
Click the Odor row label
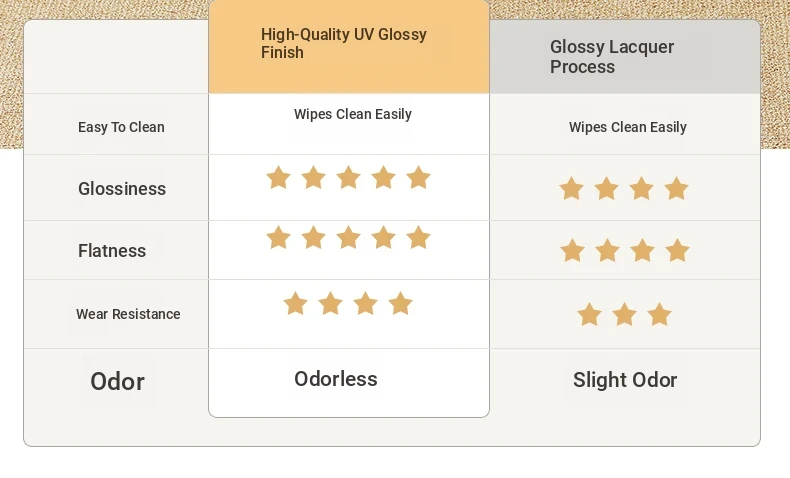click(117, 381)
